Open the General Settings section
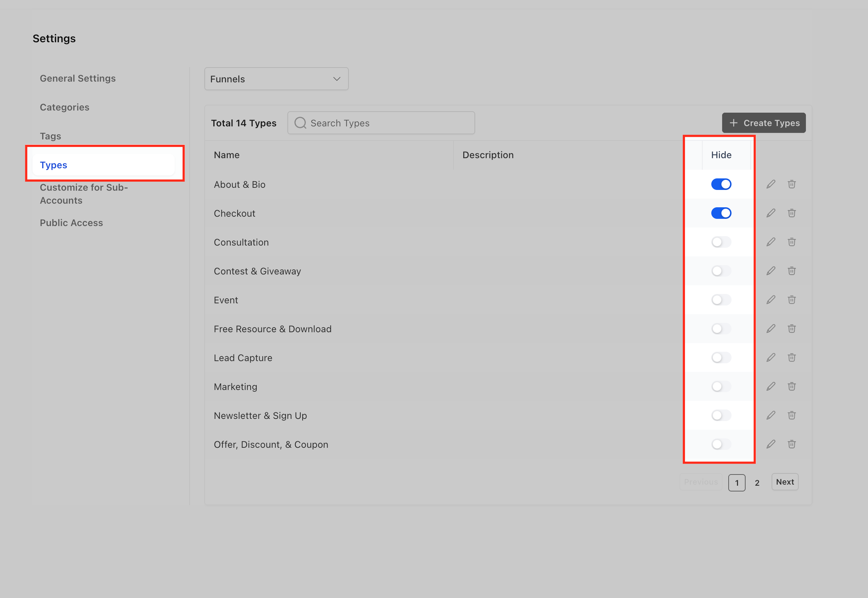 [x=78, y=78]
